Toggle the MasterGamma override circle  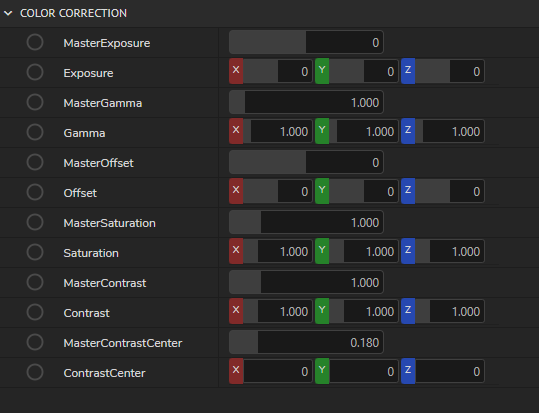35,102
